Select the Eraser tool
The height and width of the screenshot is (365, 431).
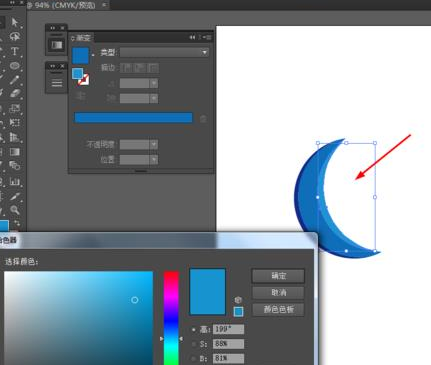15,94
